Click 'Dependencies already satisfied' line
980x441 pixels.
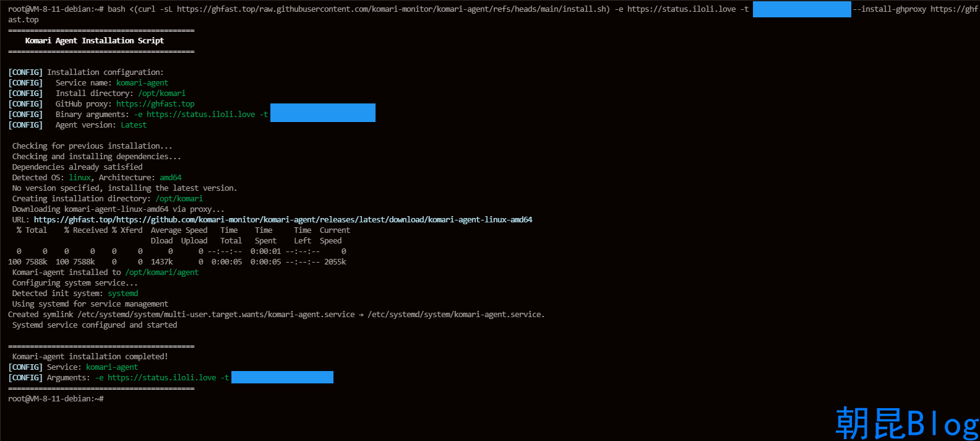[x=77, y=167]
